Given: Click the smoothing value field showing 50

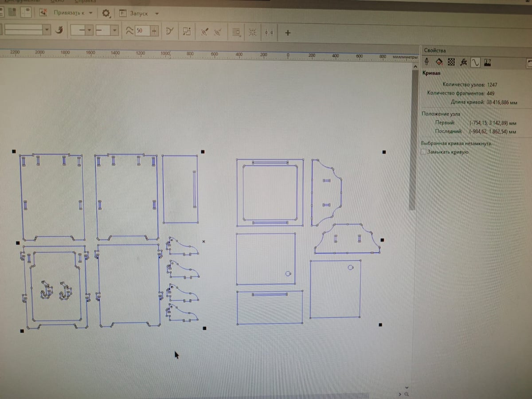Looking at the screenshot, I should [x=142, y=31].
